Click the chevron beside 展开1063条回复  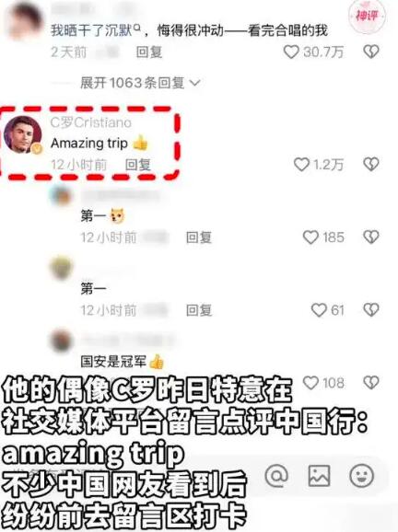[195, 83]
